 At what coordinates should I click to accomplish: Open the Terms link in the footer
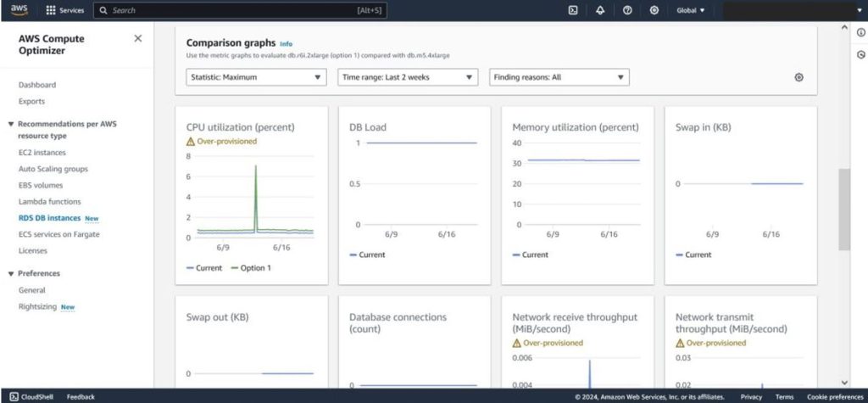[784, 397]
